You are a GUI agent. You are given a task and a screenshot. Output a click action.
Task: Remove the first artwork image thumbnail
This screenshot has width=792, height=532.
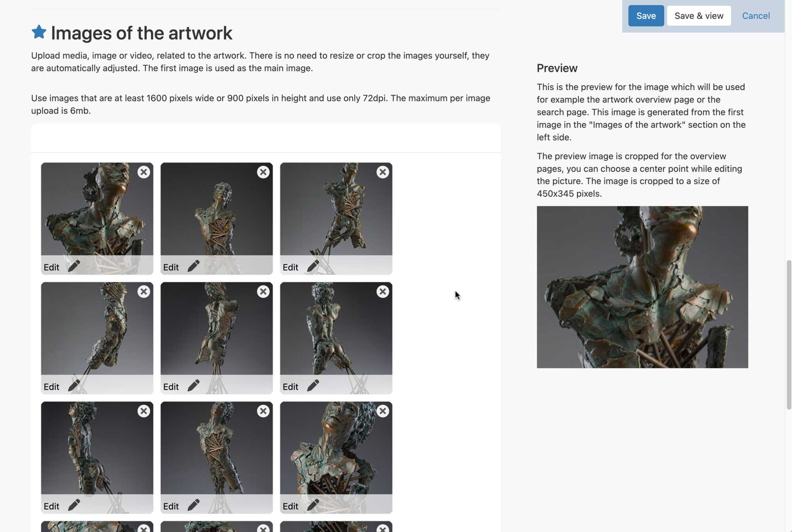point(144,172)
